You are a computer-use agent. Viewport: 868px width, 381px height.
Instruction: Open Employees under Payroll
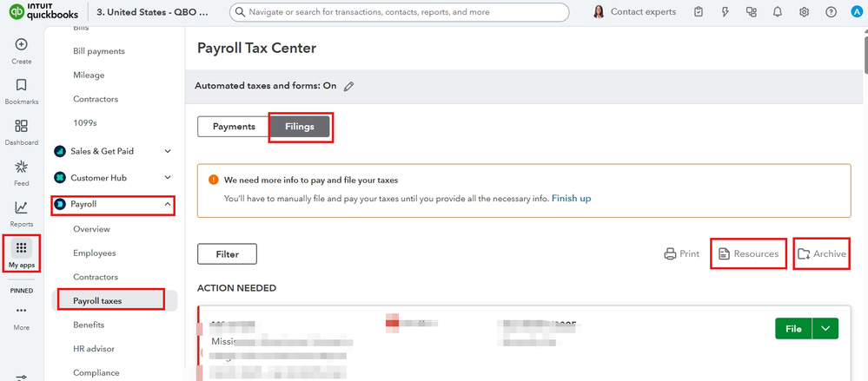click(95, 253)
